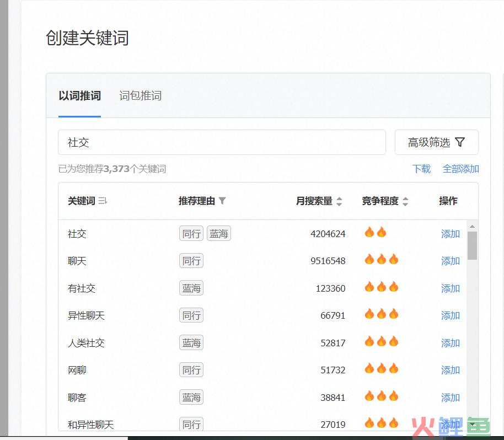
Task: Click the competition flame icons for 人类社交
Action: pyautogui.click(x=381, y=341)
